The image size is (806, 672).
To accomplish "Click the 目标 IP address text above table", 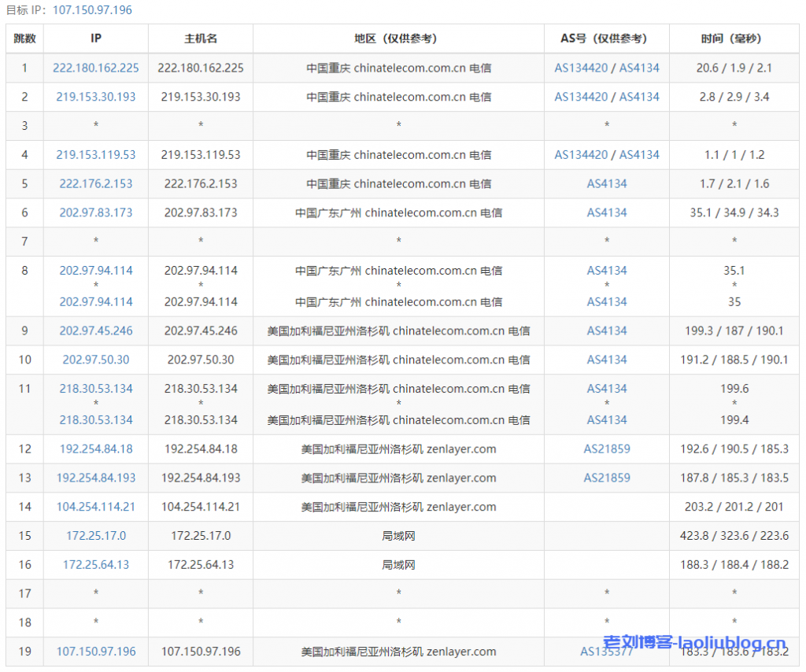I will tap(92, 10).
